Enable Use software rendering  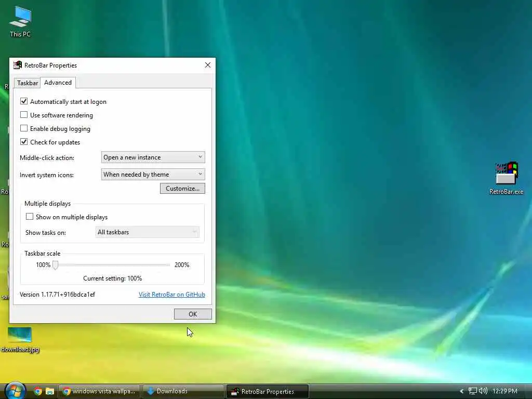[x=24, y=115]
